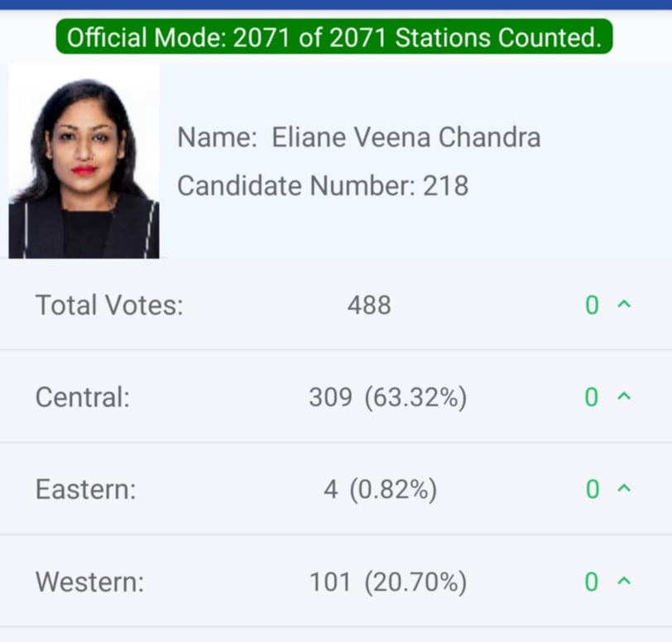Click the green zero change in Western row
Image resolution: width=672 pixels, height=642 pixels.
(x=592, y=582)
